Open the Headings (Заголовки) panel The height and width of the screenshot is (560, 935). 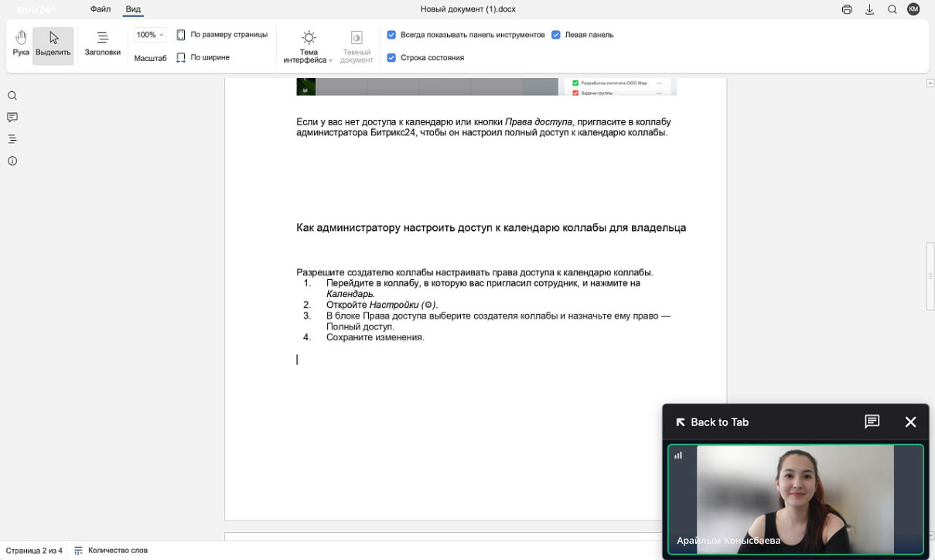102,44
